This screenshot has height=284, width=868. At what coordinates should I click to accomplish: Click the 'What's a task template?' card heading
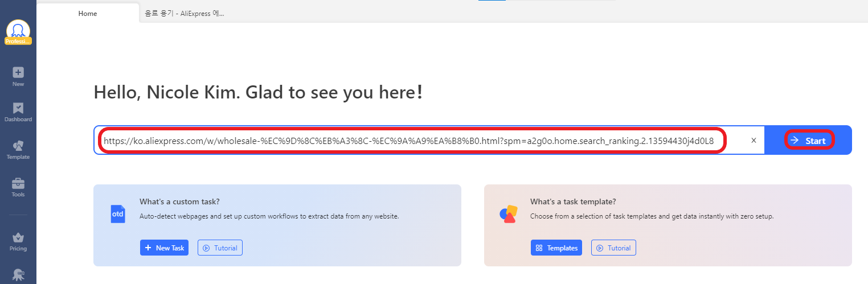click(x=573, y=201)
